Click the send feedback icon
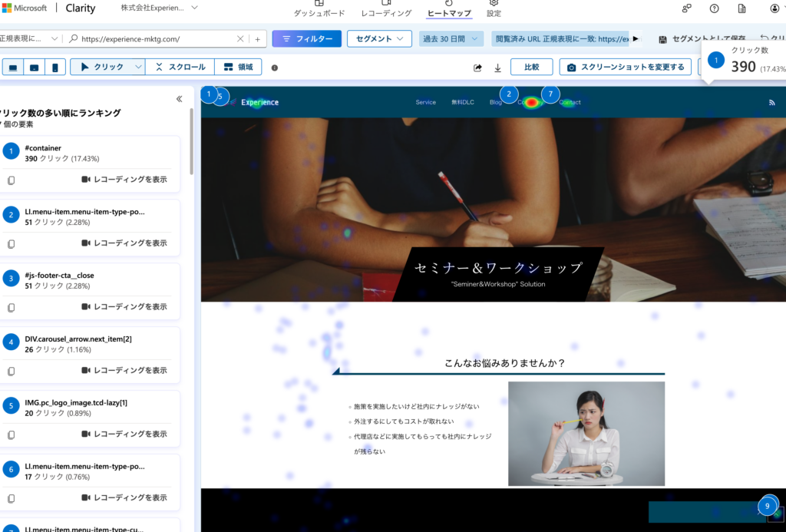The image size is (786, 532). point(685,8)
